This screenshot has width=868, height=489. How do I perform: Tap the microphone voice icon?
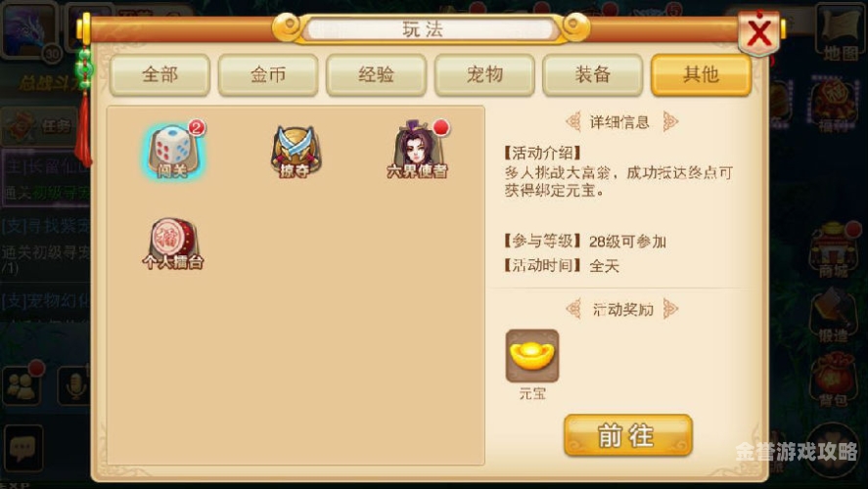point(74,384)
